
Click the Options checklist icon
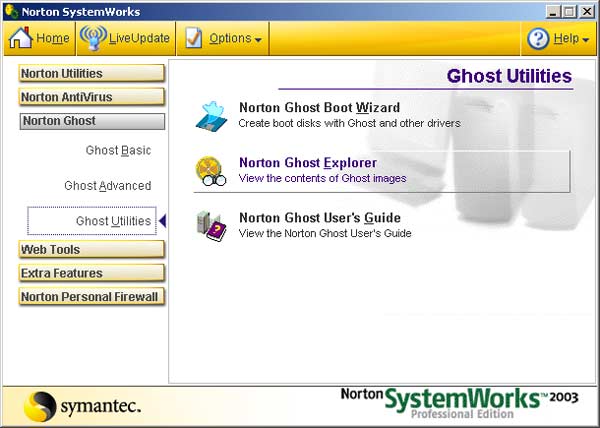(x=194, y=37)
